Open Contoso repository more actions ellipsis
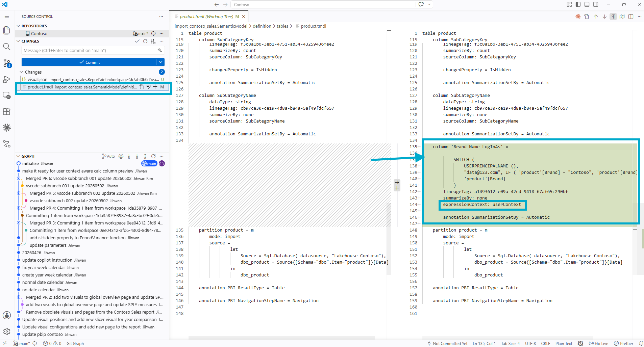 162,33
